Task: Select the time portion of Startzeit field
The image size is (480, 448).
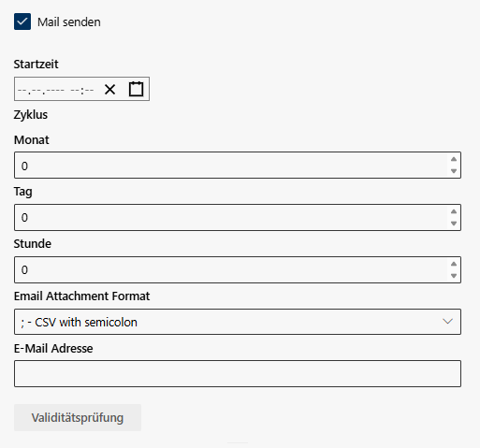Action: click(82, 90)
